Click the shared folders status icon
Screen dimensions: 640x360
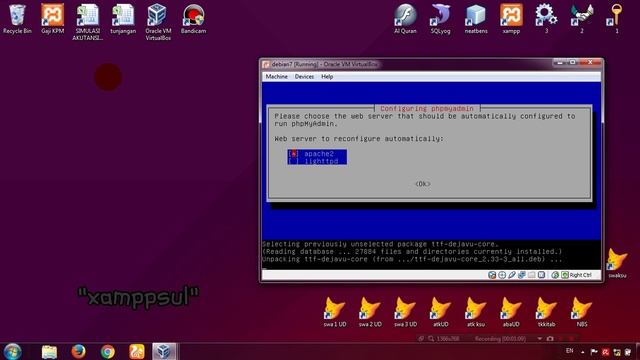531,275
